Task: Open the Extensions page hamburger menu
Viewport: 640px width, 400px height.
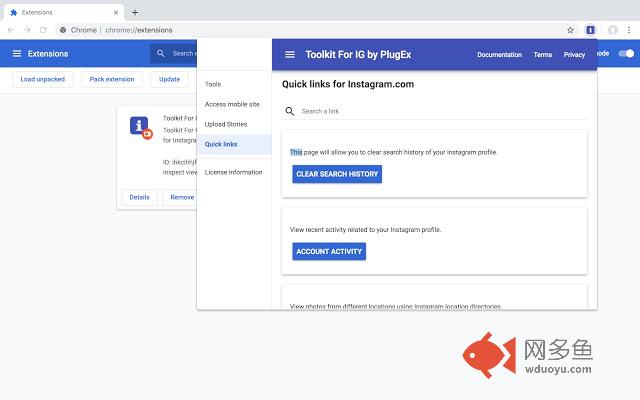Action: point(17,53)
